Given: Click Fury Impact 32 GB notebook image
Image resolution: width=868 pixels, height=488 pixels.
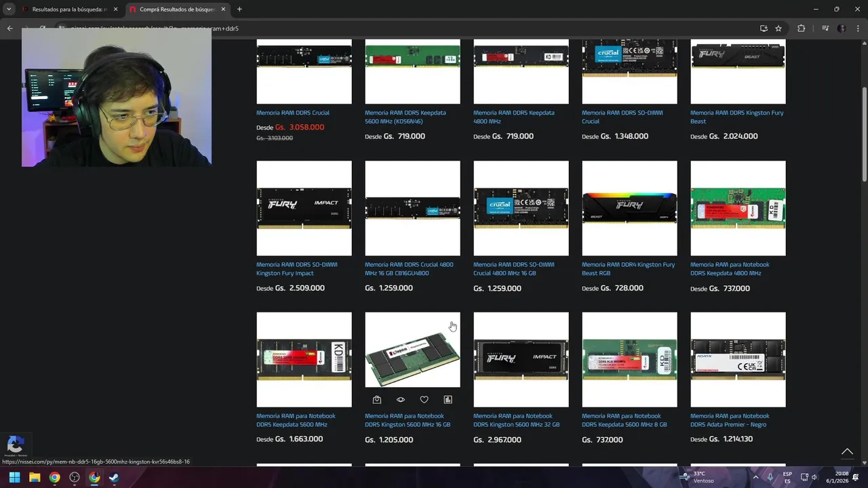Looking at the screenshot, I should pos(521,359).
